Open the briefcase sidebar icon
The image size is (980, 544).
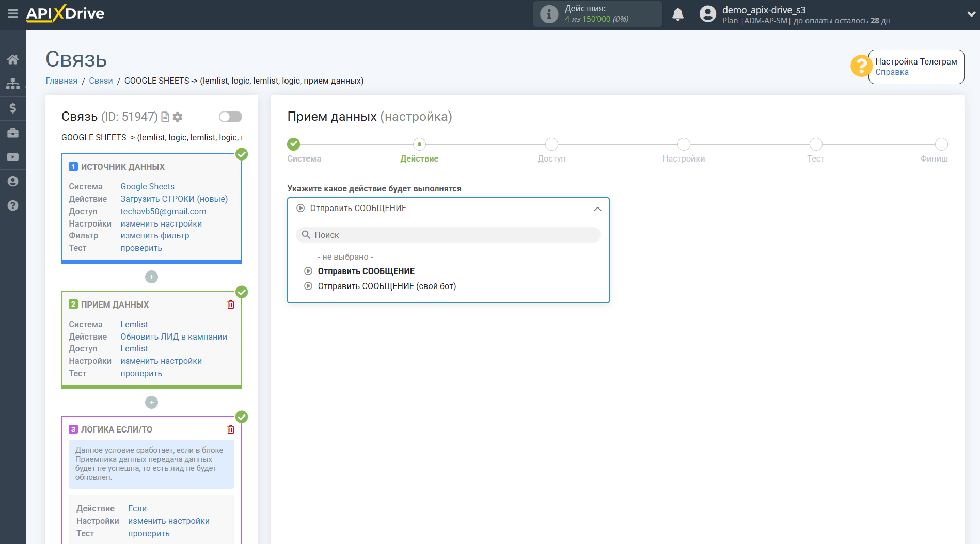(x=13, y=133)
